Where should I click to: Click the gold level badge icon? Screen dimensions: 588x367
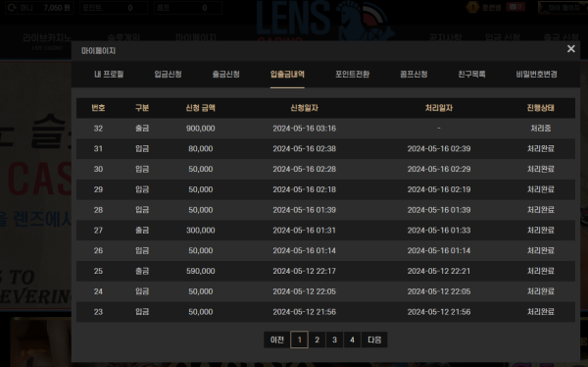tap(472, 7)
